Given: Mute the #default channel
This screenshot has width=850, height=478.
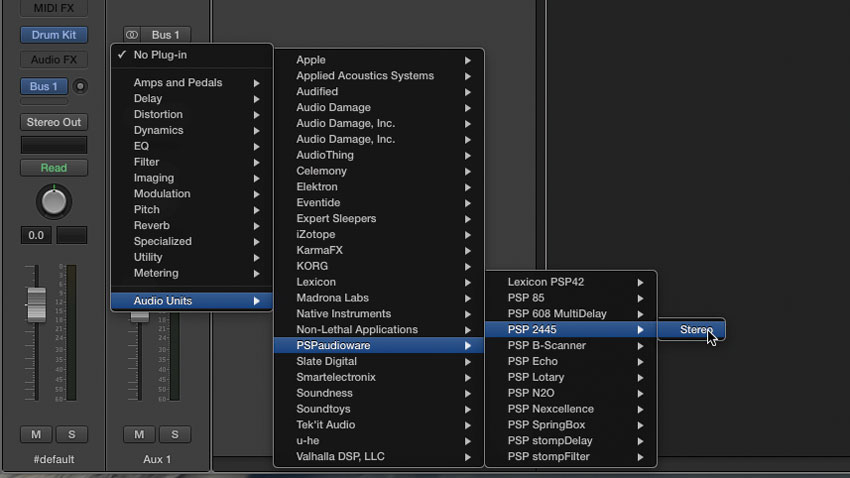Looking at the screenshot, I should point(36,434).
